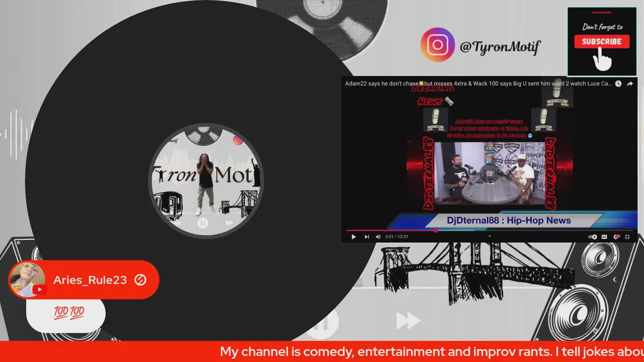Click the small Instagram icon in vinyl label
This screenshot has width=644, height=362.
click(x=238, y=141)
